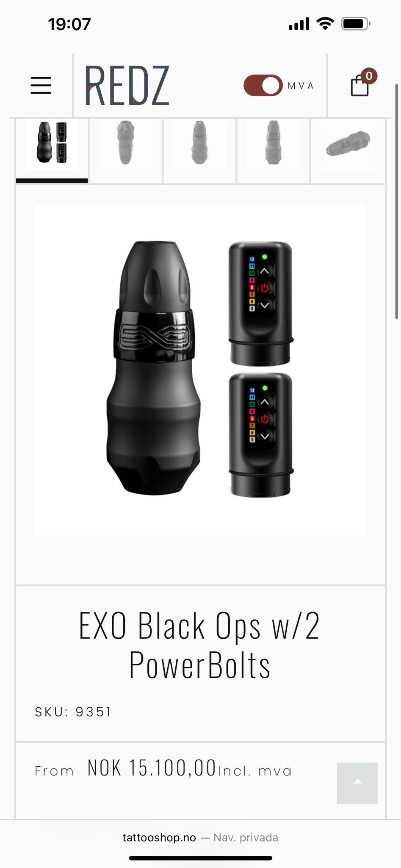The height and width of the screenshot is (868, 401).
Task: Click the page scrollbar on the right
Action: pos(396,201)
